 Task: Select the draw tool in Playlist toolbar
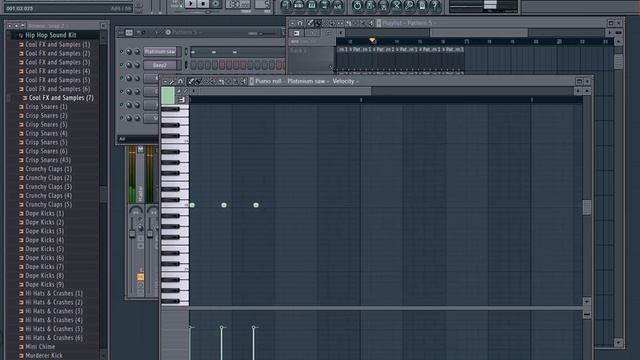coord(310,23)
